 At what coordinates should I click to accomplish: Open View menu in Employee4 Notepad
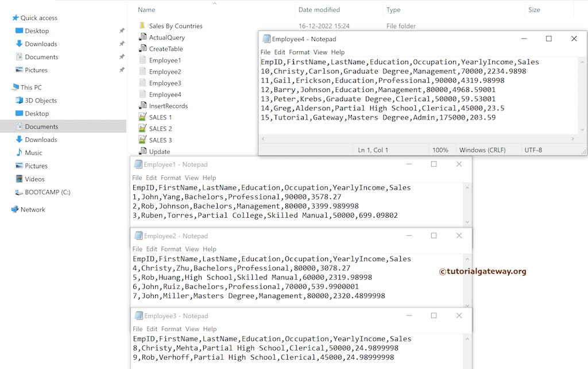point(320,52)
